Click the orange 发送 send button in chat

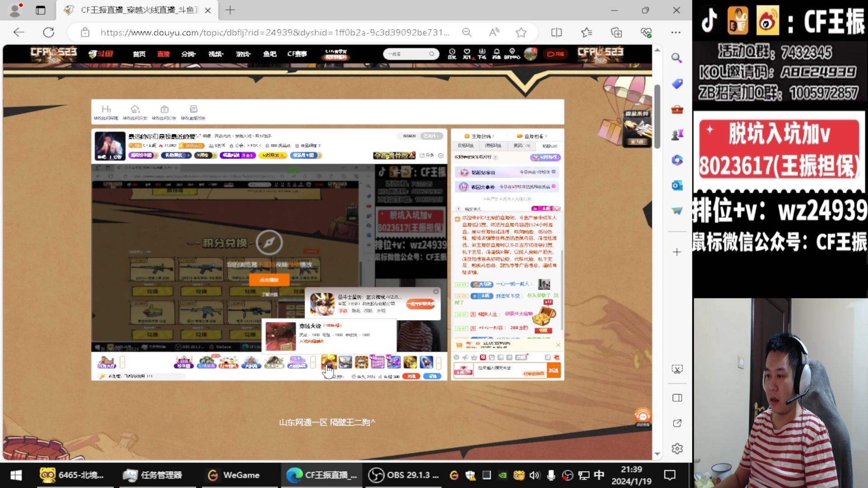[x=554, y=371]
